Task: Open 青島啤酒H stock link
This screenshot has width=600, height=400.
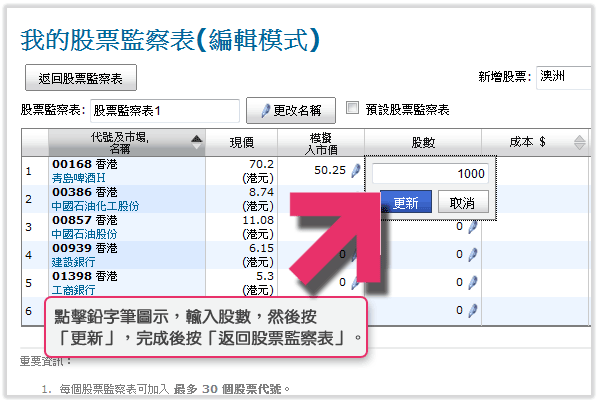Action: tap(78, 178)
